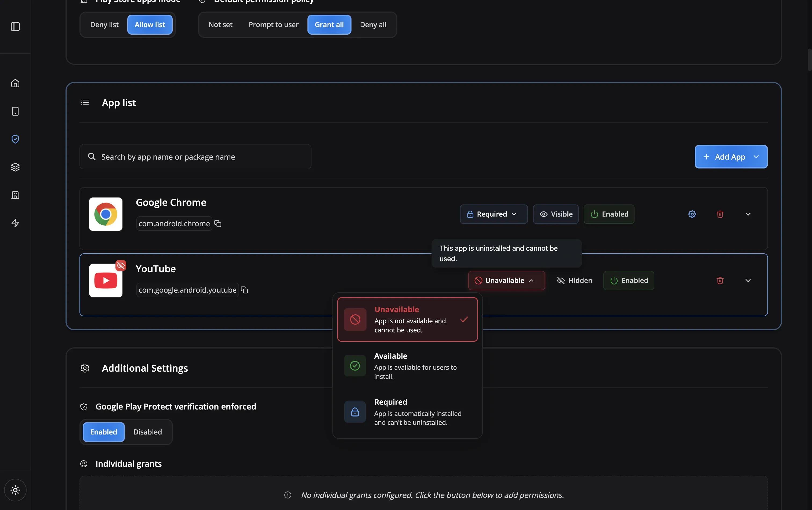Open the layers stack sidebar icon

(x=15, y=167)
